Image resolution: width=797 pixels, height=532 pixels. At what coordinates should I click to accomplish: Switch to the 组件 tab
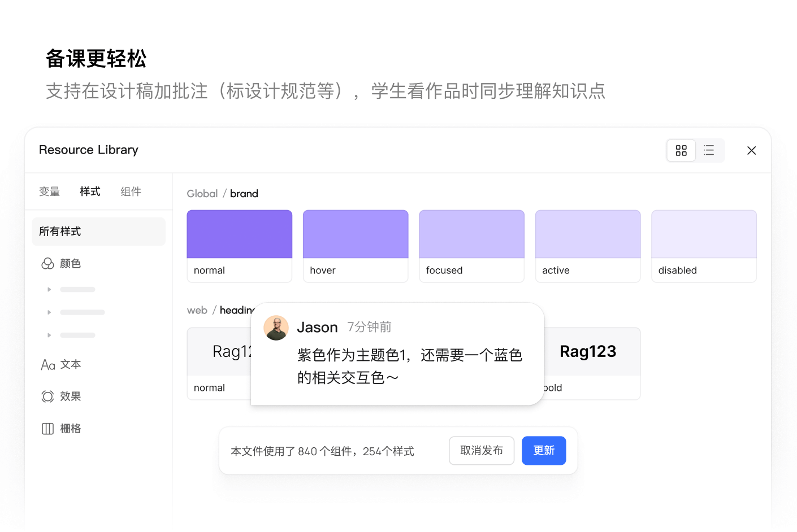click(x=131, y=191)
